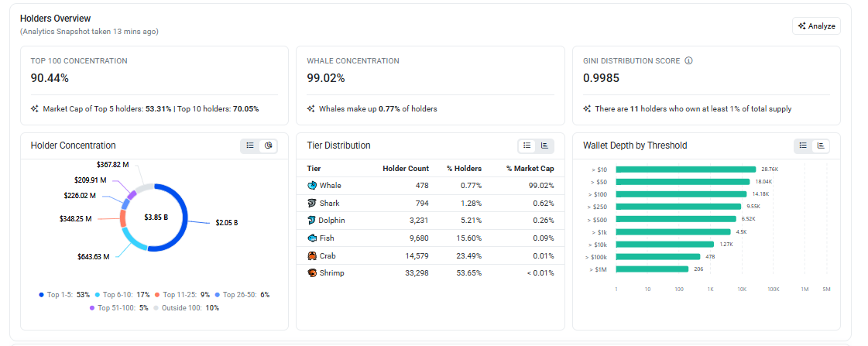Viewport: 868px width, 346px height.
Task: Click the Dolphin tier icon
Action: tap(312, 221)
